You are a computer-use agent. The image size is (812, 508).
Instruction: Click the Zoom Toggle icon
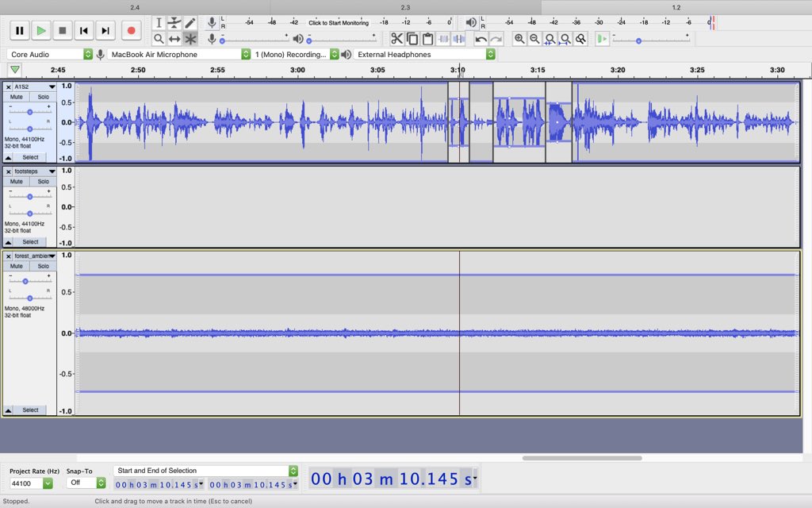point(581,39)
